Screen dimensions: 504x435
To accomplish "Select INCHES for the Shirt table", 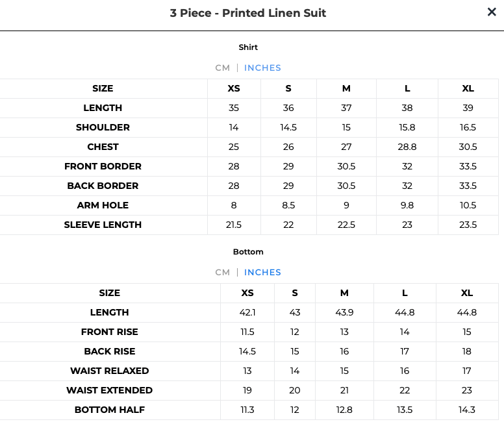I will [x=262, y=68].
